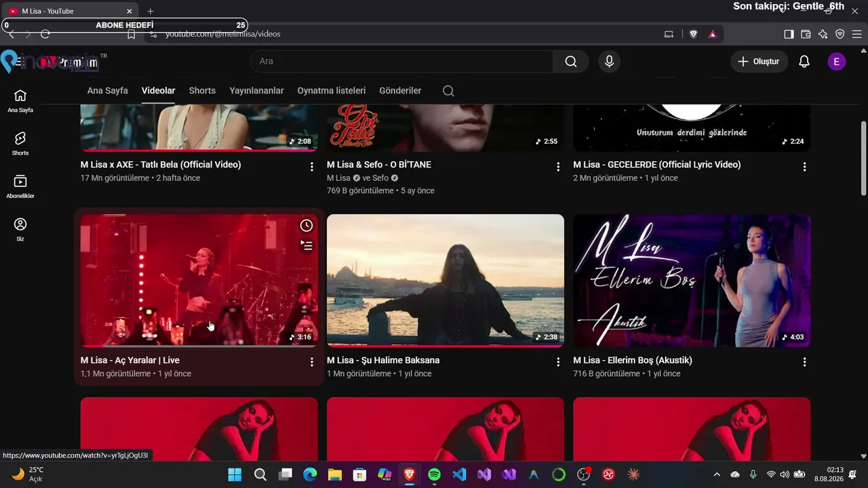The image size is (868, 488).
Task: Select the Videolar channel tab
Action: [x=158, y=91]
